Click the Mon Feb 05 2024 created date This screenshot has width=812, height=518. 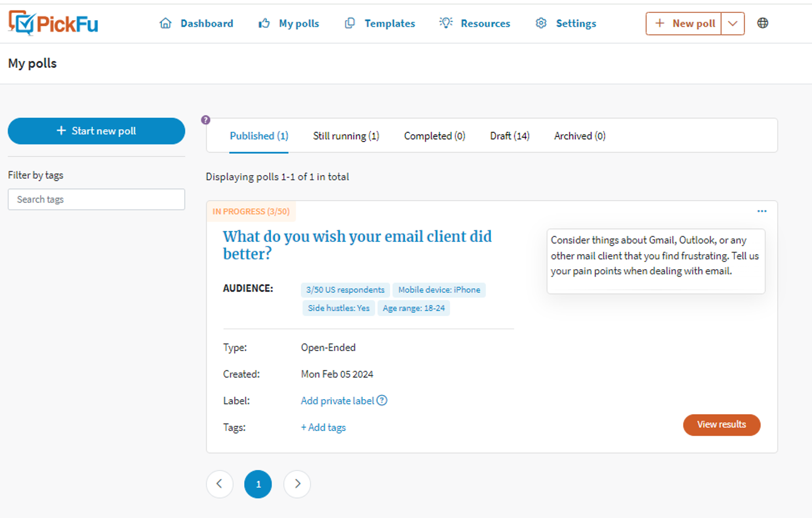pyautogui.click(x=337, y=374)
